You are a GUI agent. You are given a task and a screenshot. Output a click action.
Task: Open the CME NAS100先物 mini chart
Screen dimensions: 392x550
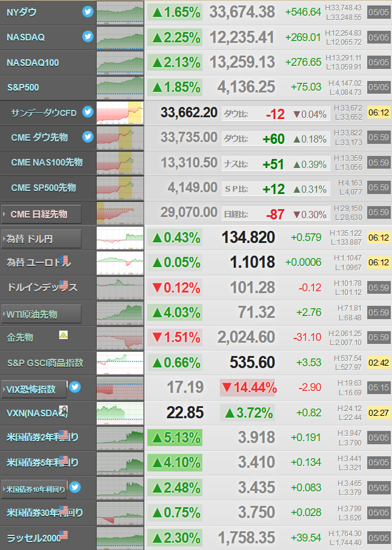(x=120, y=163)
